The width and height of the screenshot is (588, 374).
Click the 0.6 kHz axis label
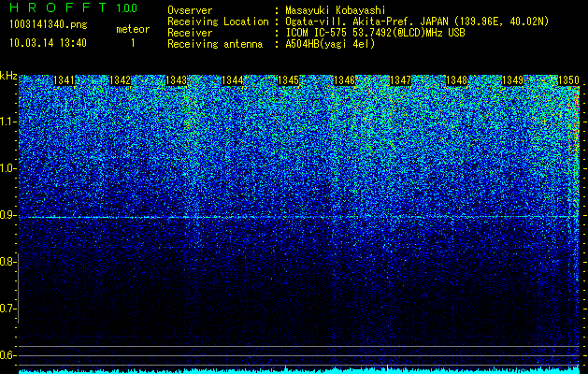(7, 355)
